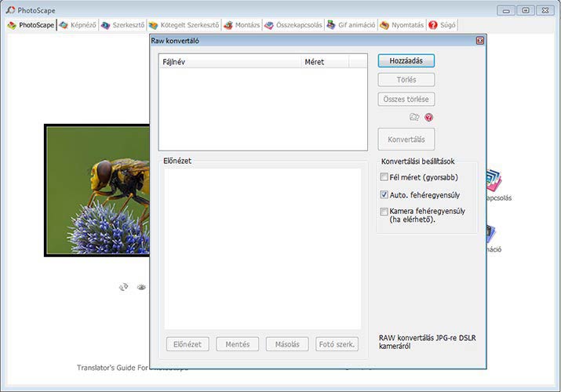Viewport: 561px width, 392px height.
Task: Toggle Kamera fehéregyensúly checkbox
Action: click(x=384, y=212)
